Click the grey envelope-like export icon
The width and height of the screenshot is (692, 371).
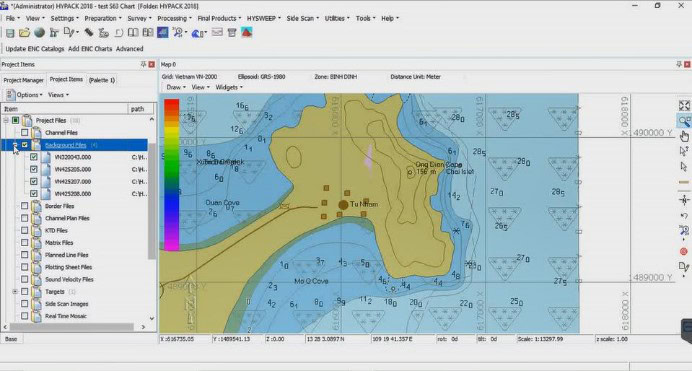pos(217,32)
